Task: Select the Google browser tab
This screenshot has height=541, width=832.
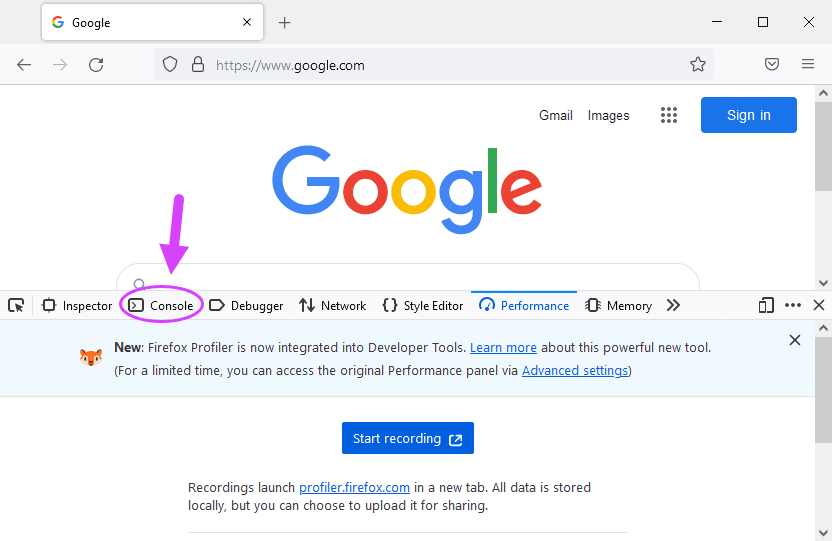Action: 152,22
